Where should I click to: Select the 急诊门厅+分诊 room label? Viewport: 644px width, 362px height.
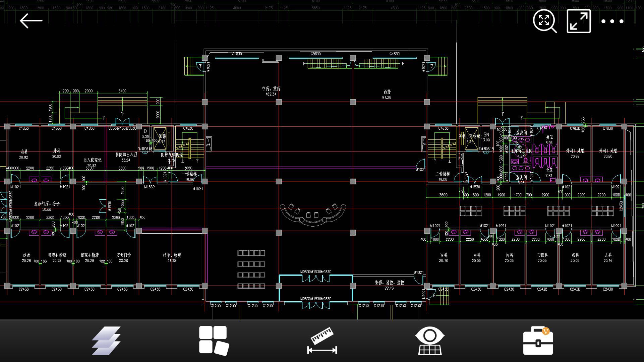click(x=47, y=204)
